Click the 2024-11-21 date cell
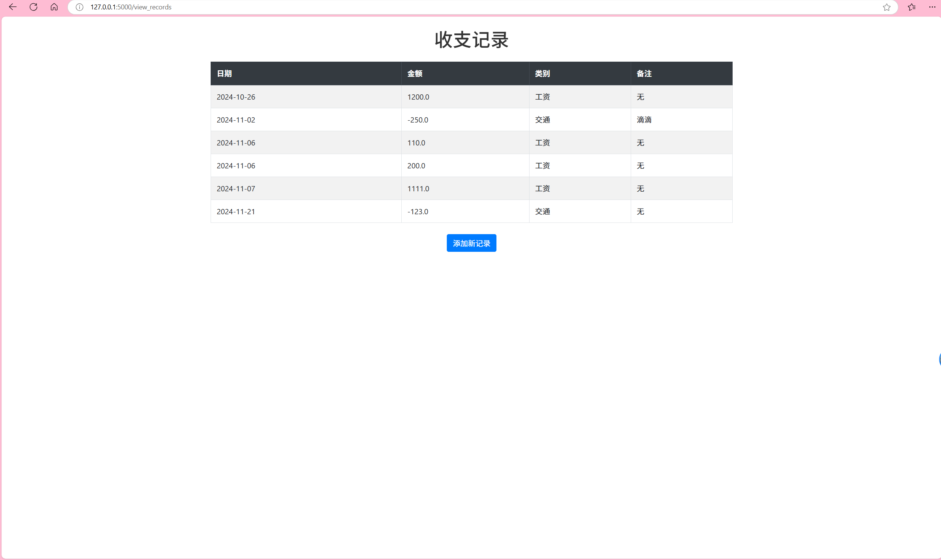This screenshot has width=941, height=560. point(236,212)
